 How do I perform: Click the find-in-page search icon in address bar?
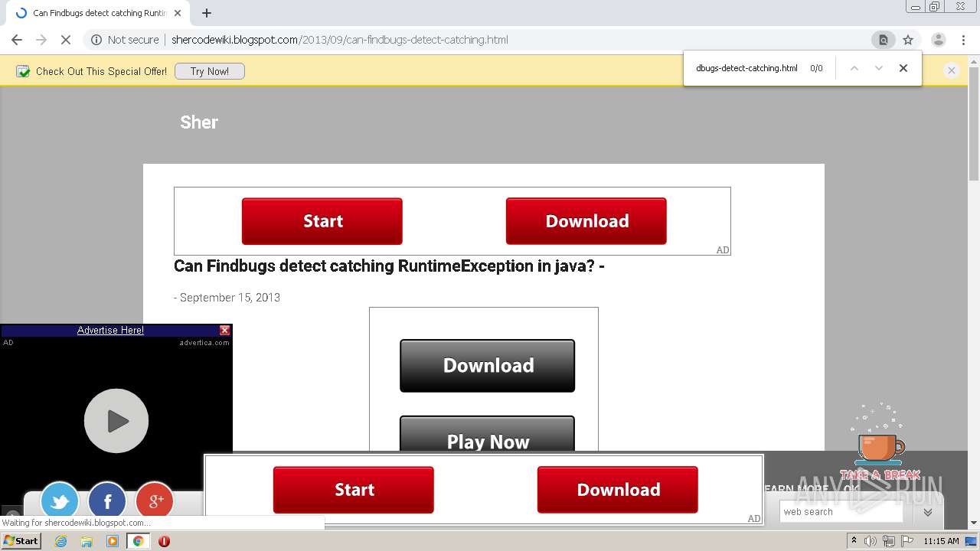point(883,40)
